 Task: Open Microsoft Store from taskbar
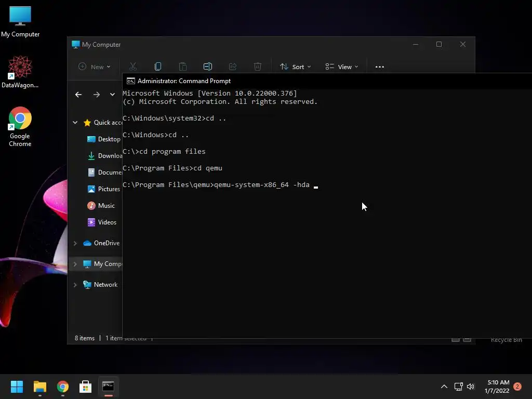click(x=86, y=387)
